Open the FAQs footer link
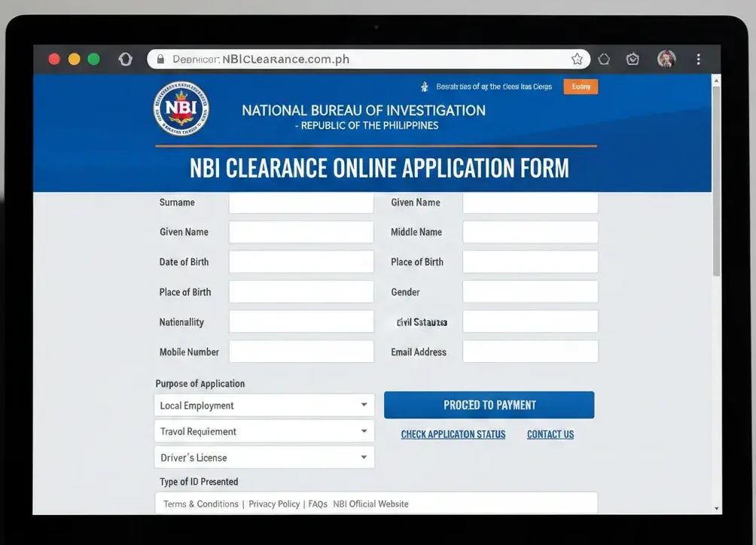Image resolution: width=756 pixels, height=545 pixels. point(317,504)
